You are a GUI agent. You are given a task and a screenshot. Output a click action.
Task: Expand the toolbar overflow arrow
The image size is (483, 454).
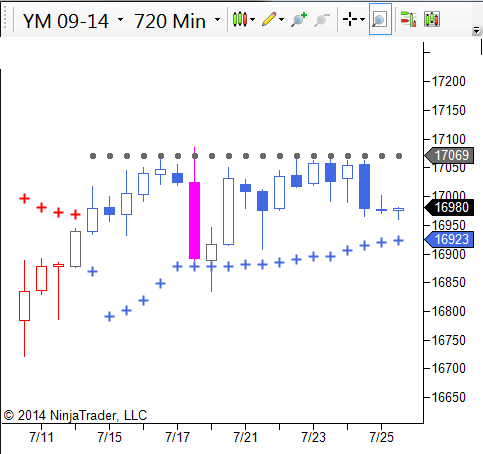(x=476, y=31)
